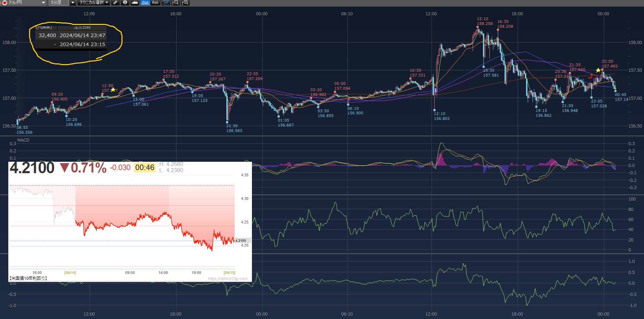Click the area chart type icon
The width and height of the screenshot is (644, 319).
point(135,3)
